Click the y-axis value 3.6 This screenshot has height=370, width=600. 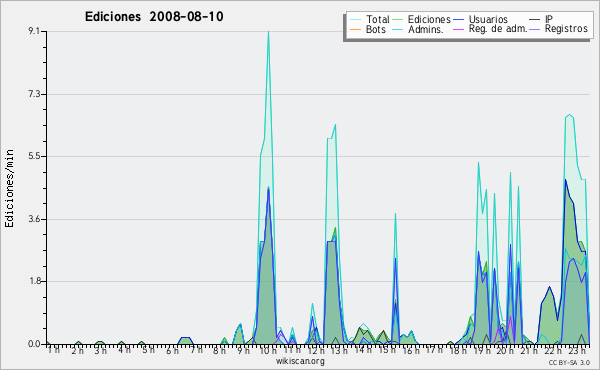(x=34, y=219)
